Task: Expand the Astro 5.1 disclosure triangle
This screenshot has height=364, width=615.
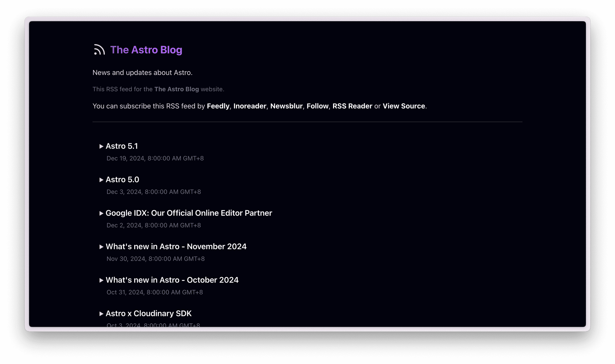Action: coord(101,146)
